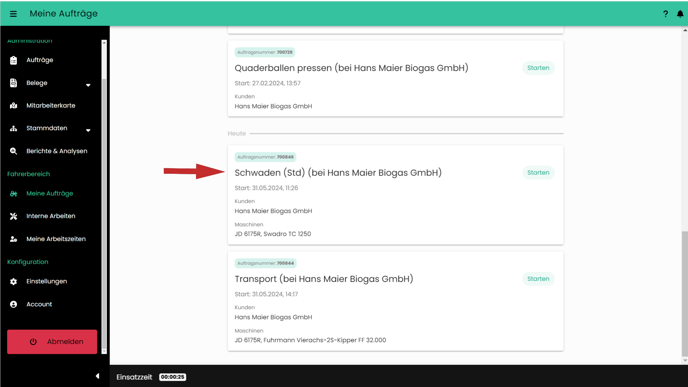Click the Berichte & Analysen magnifier icon

pos(14,151)
